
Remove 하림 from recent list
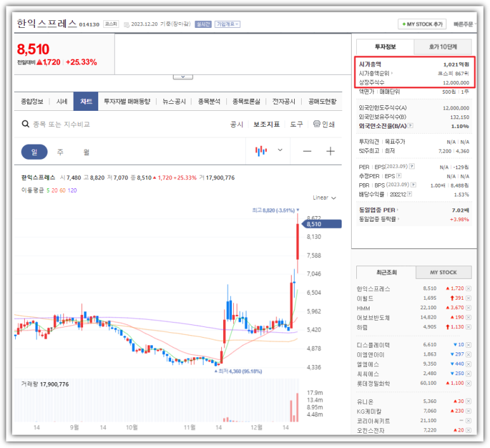pyautogui.click(x=468, y=327)
